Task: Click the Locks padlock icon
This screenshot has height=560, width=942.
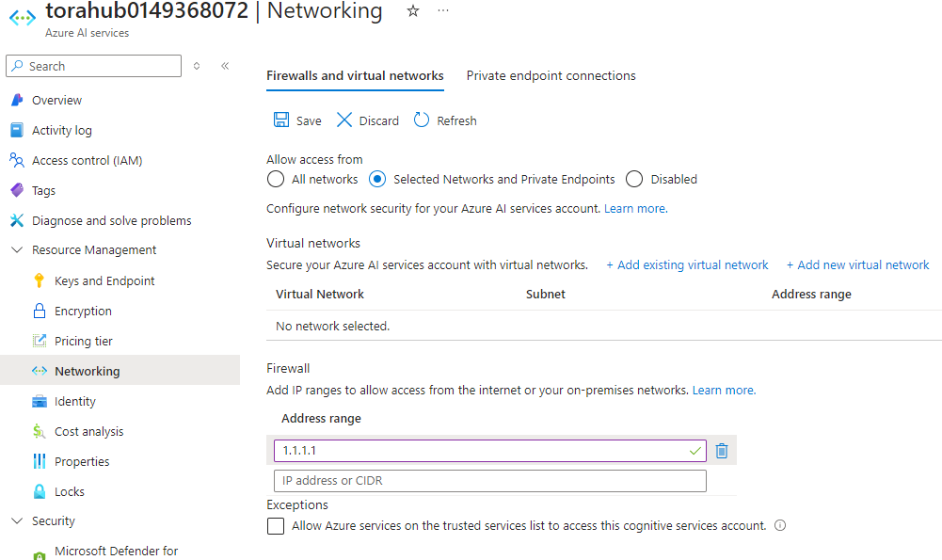Action: (39, 491)
